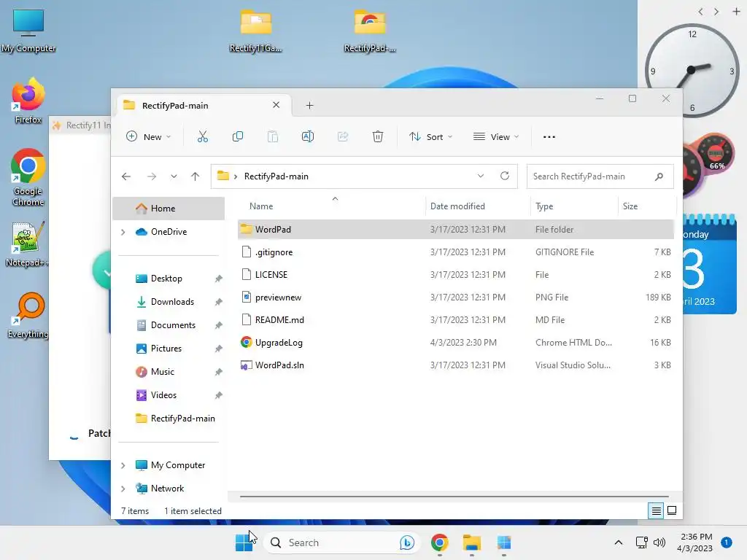Viewport: 747px width, 560px height.
Task: Open Chrome from the taskbar
Action: pos(439,542)
